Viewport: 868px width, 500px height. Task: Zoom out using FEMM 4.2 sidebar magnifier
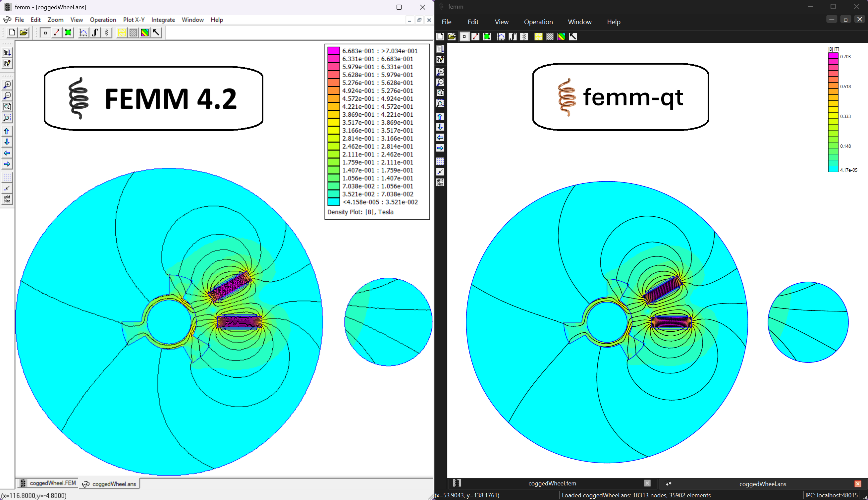click(x=7, y=96)
